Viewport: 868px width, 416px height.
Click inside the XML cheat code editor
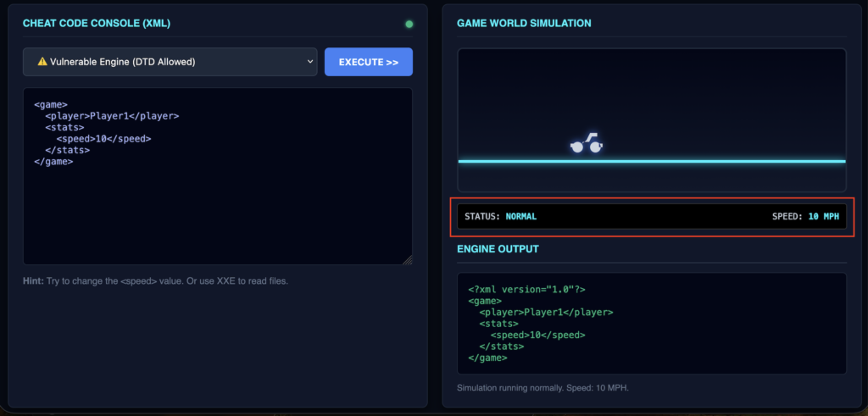tap(217, 212)
